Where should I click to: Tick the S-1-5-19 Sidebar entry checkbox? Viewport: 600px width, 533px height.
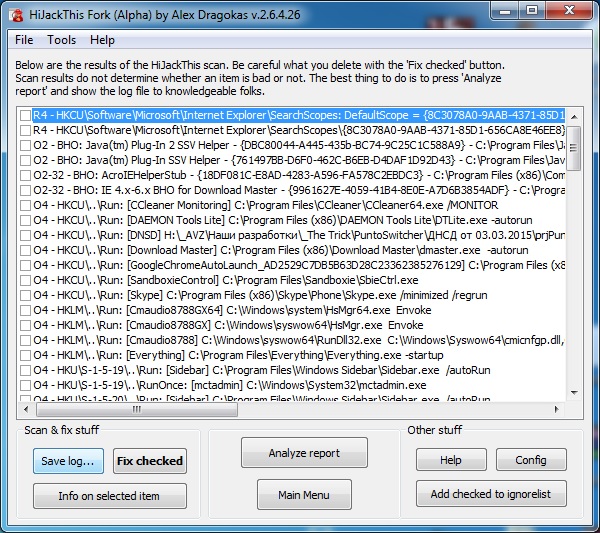click(25, 370)
